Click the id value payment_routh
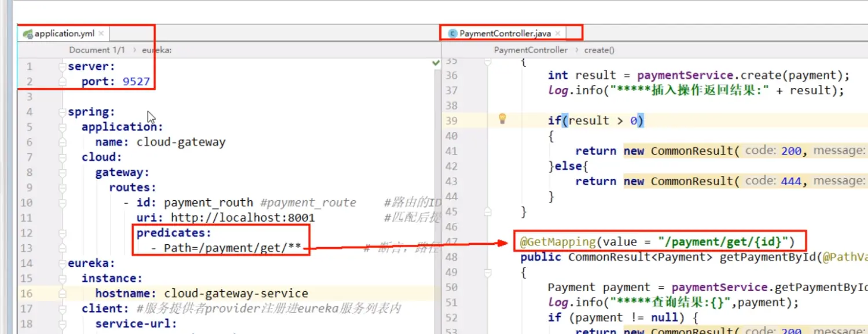Viewport: 868px width, 334px height. coord(209,203)
